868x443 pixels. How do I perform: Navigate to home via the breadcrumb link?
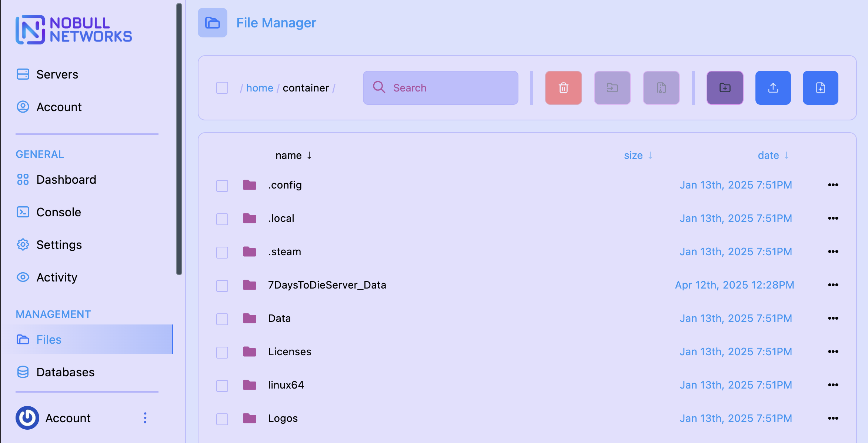coord(260,88)
